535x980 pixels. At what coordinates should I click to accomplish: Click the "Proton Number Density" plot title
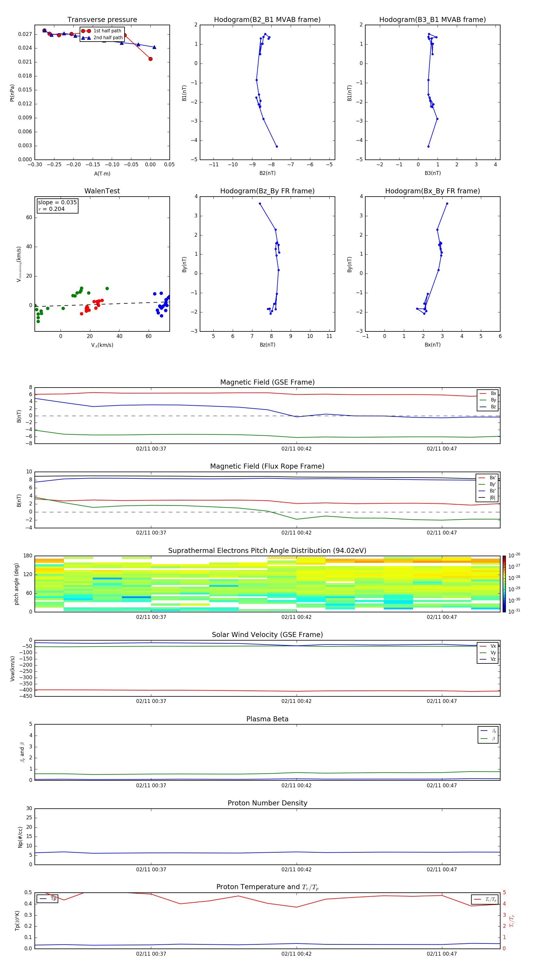pyautogui.click(x=267, y=803)
